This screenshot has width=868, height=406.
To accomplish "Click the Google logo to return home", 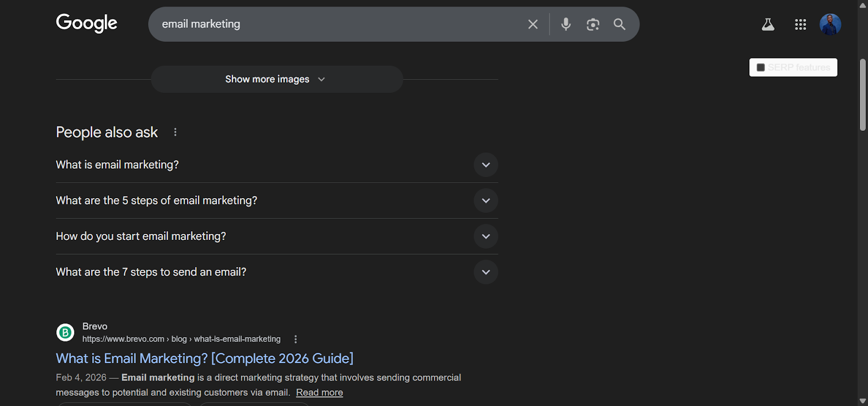I will 86,23.
